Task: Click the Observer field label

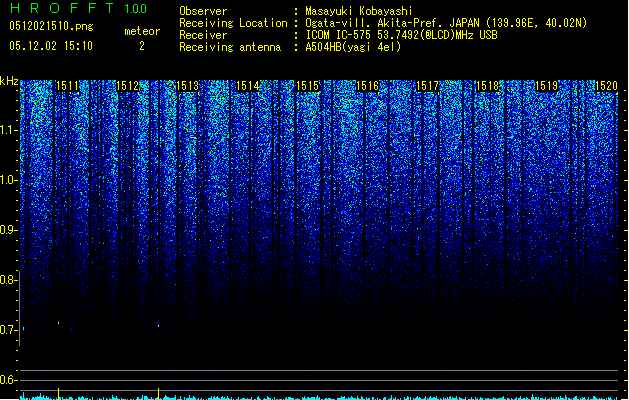Action: [x=203, y=11]
